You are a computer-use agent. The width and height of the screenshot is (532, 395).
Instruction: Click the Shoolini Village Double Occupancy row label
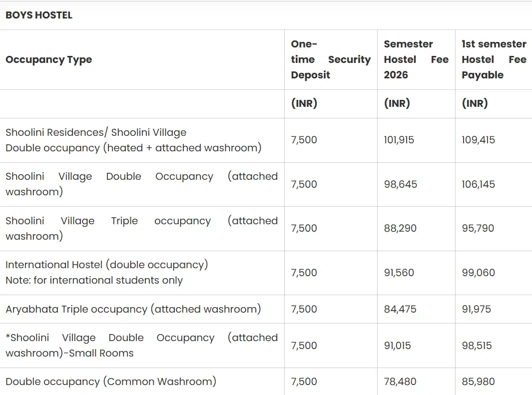(x=141, y=184)
